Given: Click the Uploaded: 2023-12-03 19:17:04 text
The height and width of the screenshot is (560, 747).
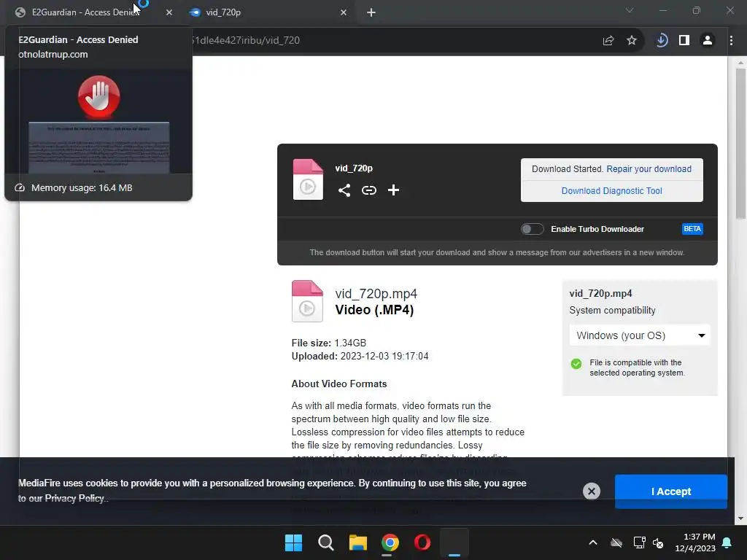Looking at the screenshot, I should (x=360, y=356).
